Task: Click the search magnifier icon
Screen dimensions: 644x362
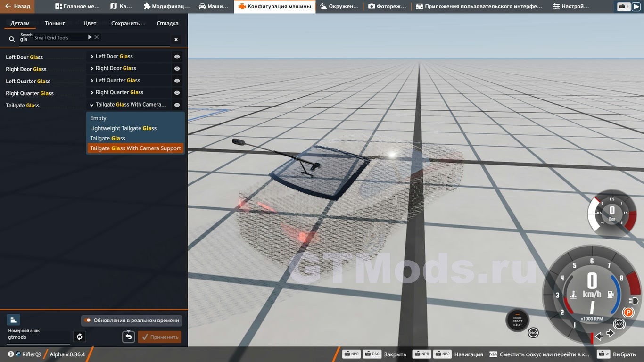Action: 12,39
